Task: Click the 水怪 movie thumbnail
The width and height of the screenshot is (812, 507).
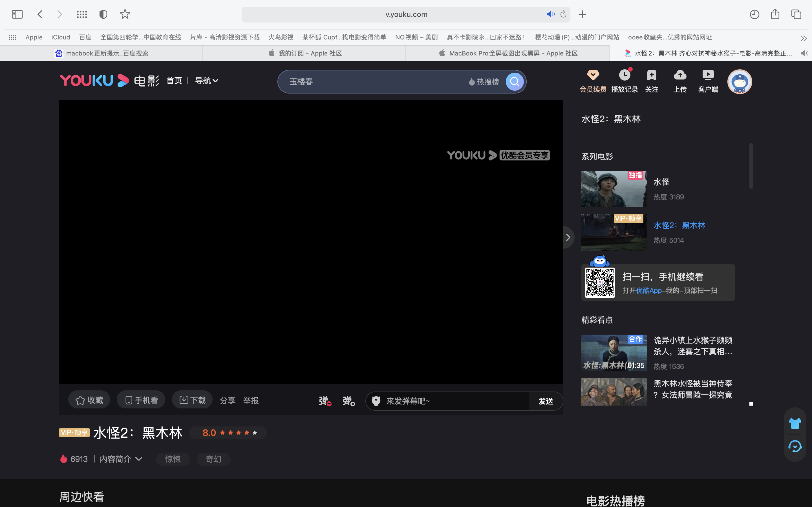Action: [x=613, y=189]
